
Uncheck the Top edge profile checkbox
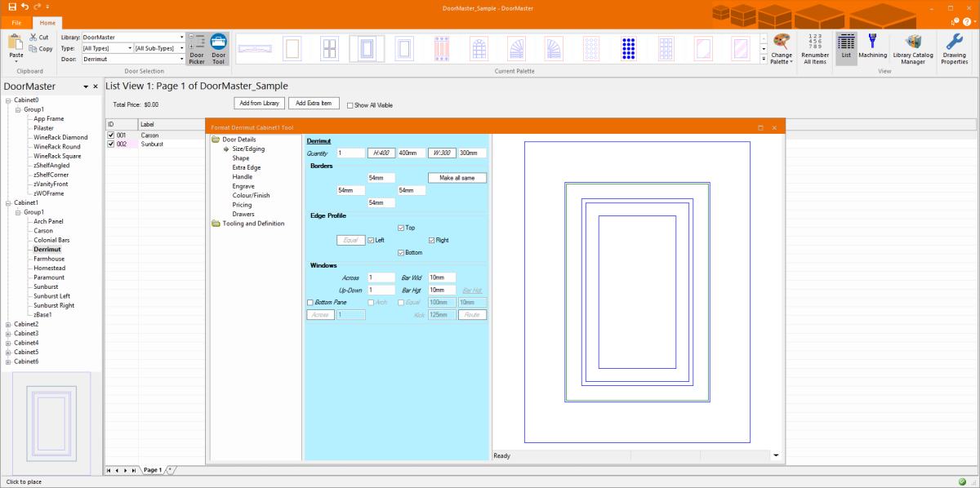(400, 228)
